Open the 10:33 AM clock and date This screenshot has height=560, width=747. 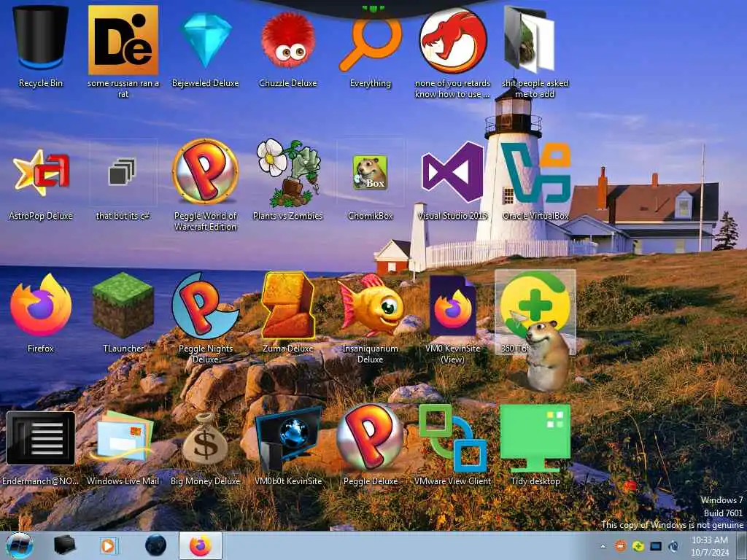[x=709, y=546]
